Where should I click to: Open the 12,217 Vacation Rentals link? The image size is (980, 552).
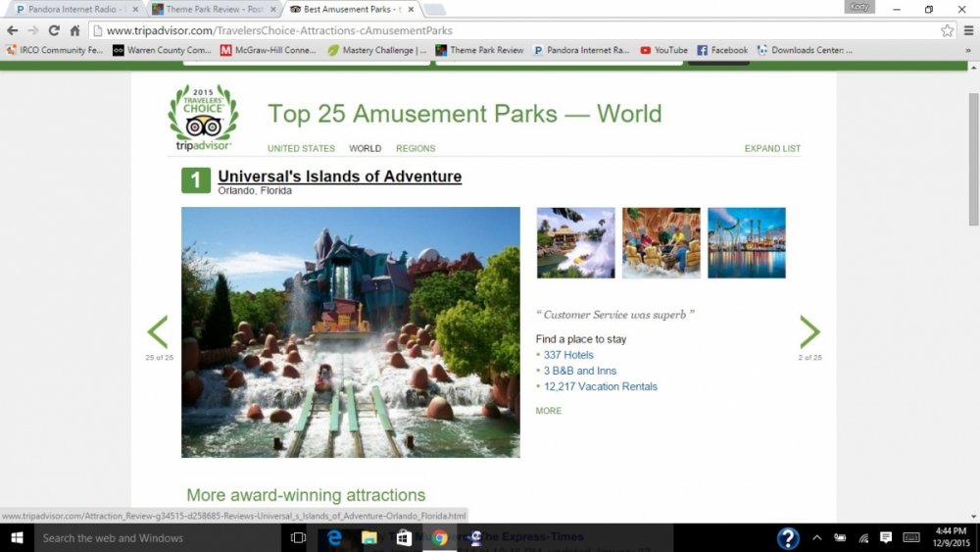(x=601, y=386)
